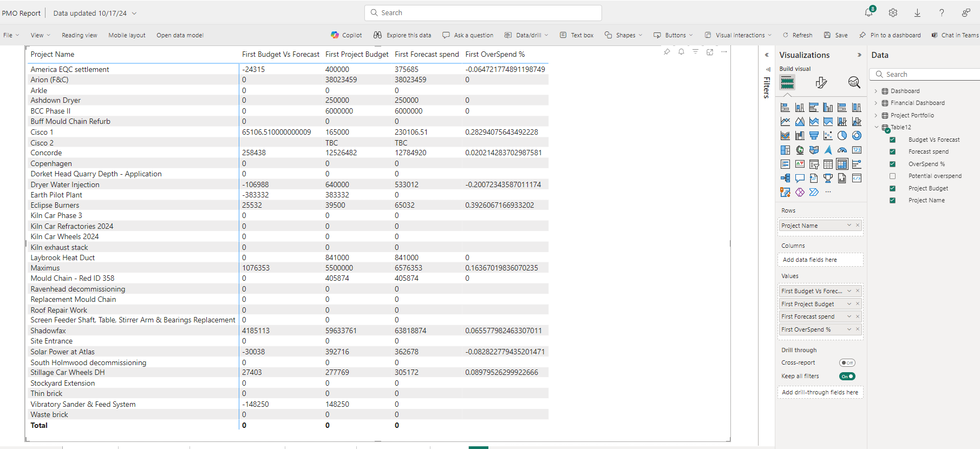Click in the top Search box
This screenshot has width=980, height=449.
483,13
